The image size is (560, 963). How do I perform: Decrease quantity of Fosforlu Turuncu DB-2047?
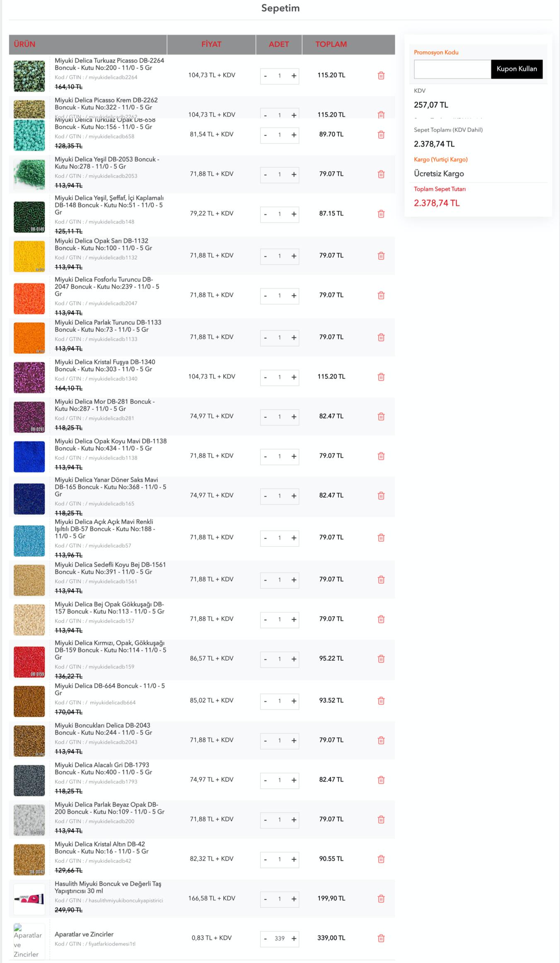pyautogui.click(x=266, y=296)
